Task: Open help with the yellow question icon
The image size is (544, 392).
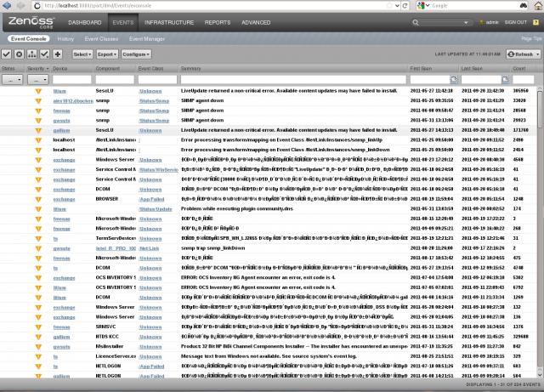Action: (535, 22)
